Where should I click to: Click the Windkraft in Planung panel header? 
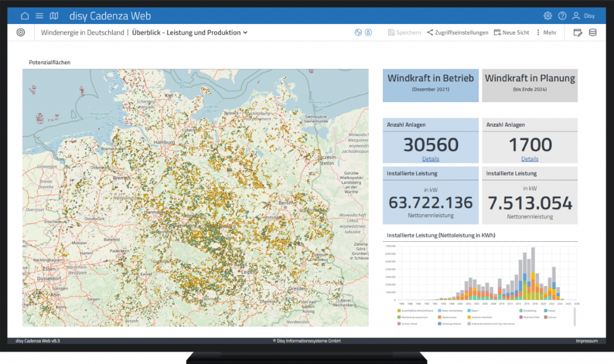coord(529,85)
